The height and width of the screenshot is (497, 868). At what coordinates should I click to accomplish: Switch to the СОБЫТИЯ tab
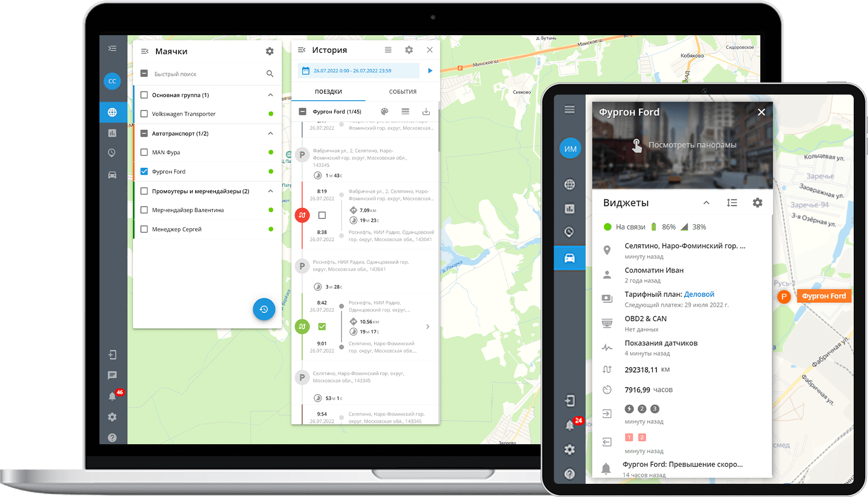click(403, 92)
